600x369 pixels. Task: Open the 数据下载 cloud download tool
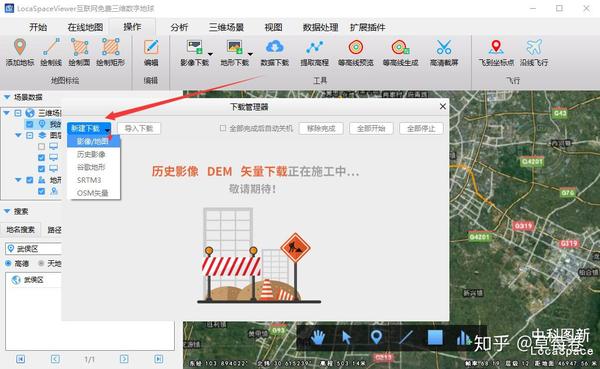pyautogui.click(x=275, y=47)
